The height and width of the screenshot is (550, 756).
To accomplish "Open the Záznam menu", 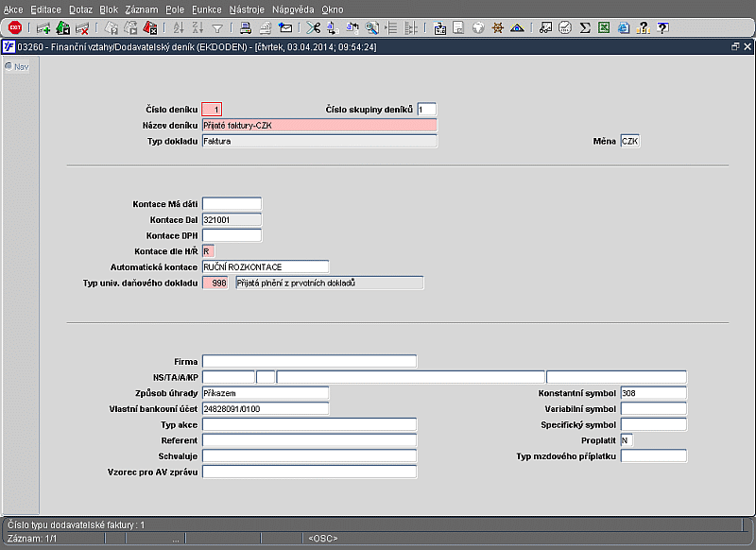I will pos(142,9).
